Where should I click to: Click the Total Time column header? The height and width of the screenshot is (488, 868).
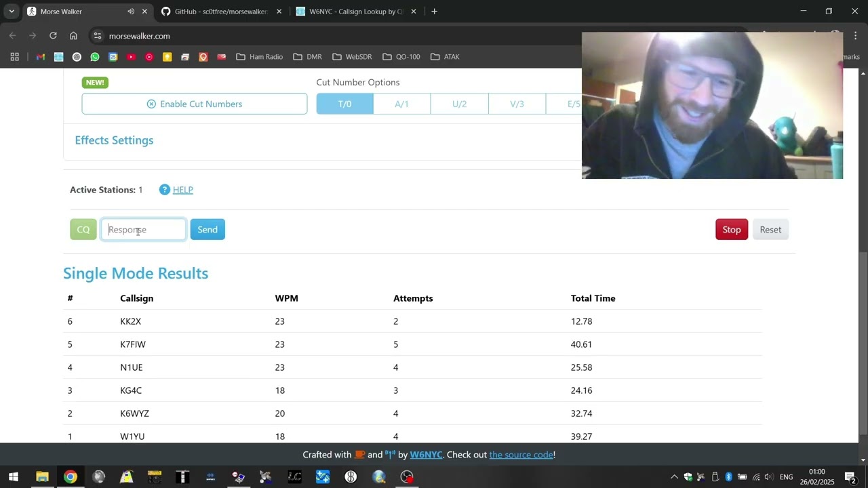(593, 298)
